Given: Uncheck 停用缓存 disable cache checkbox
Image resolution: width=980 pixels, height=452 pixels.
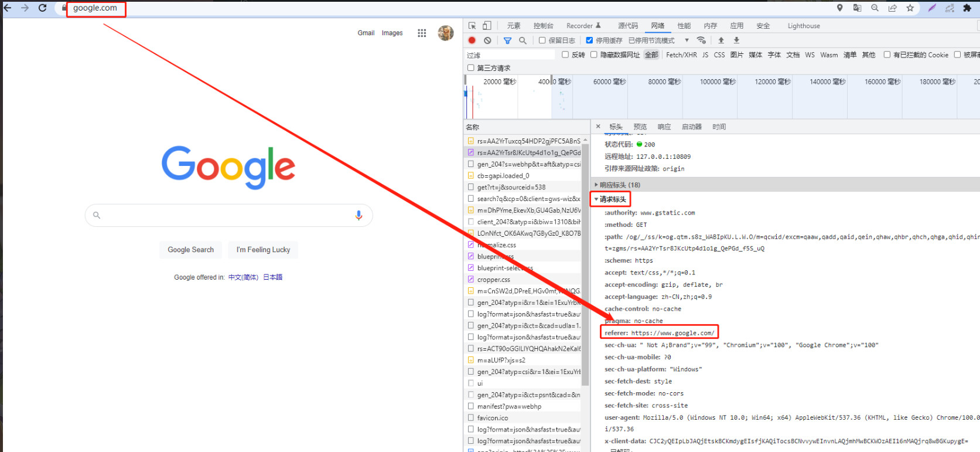Looking at the screenshot, I should tap(589, 40).
